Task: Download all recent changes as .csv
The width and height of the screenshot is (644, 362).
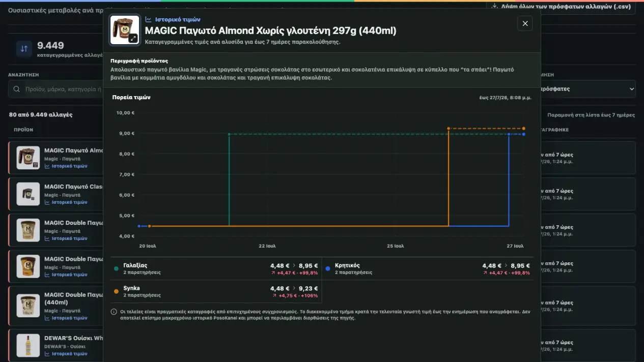Action: (x=561, y=7)
